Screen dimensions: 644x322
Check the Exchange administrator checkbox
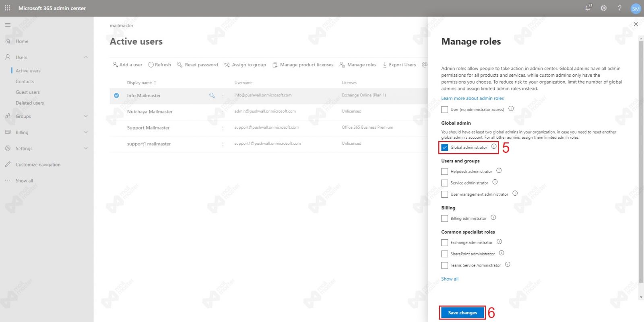445,243
